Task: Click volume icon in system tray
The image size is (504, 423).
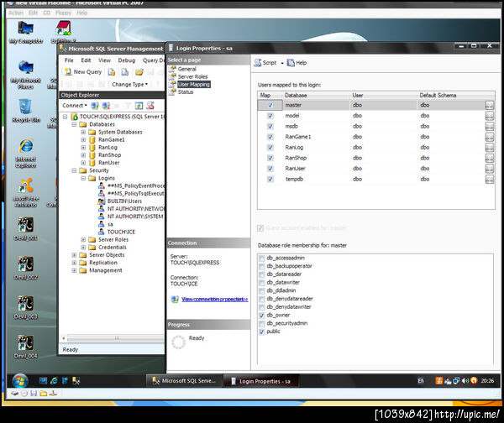Action: (465, 381)
